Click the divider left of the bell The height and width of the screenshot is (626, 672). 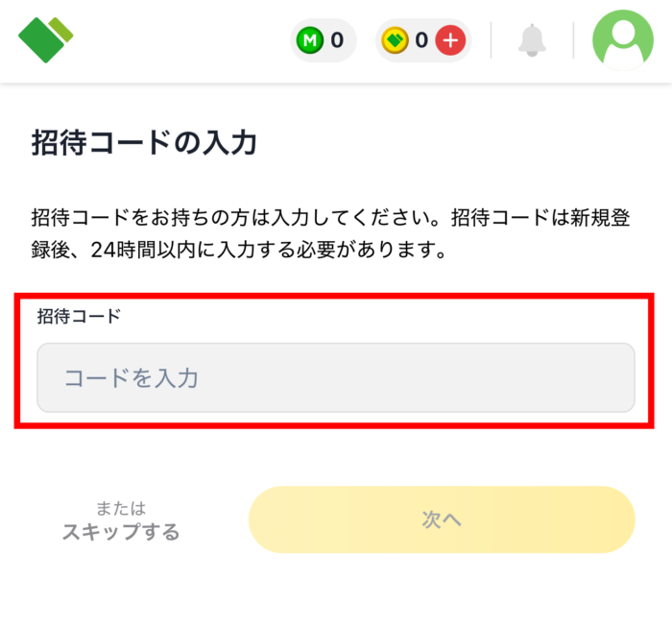tap(491, 40)
